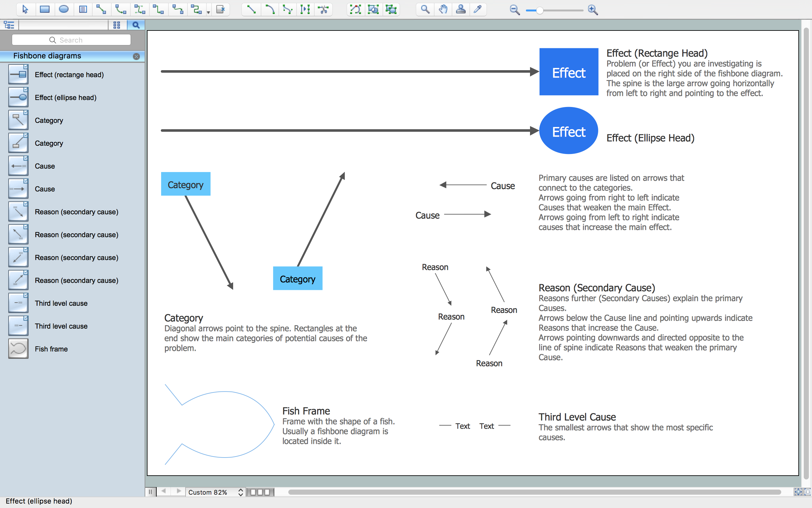Click the fit-page icon at corner
Viewport: 812px width, 508px height.
coord(807,492)
